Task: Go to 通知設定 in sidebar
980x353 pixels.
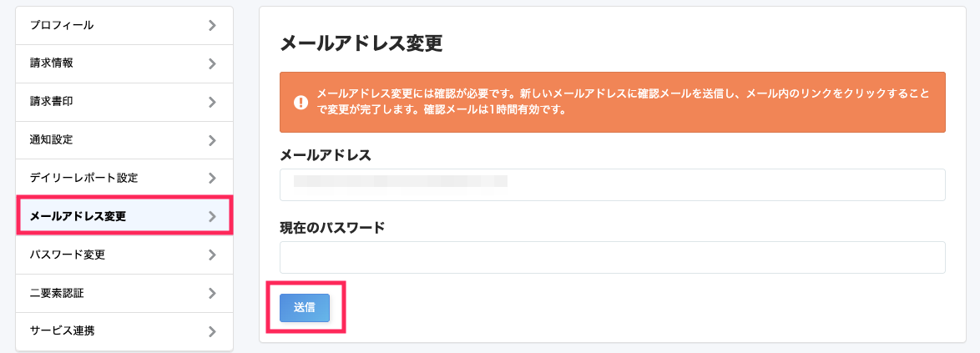Action: click(124, 140)
